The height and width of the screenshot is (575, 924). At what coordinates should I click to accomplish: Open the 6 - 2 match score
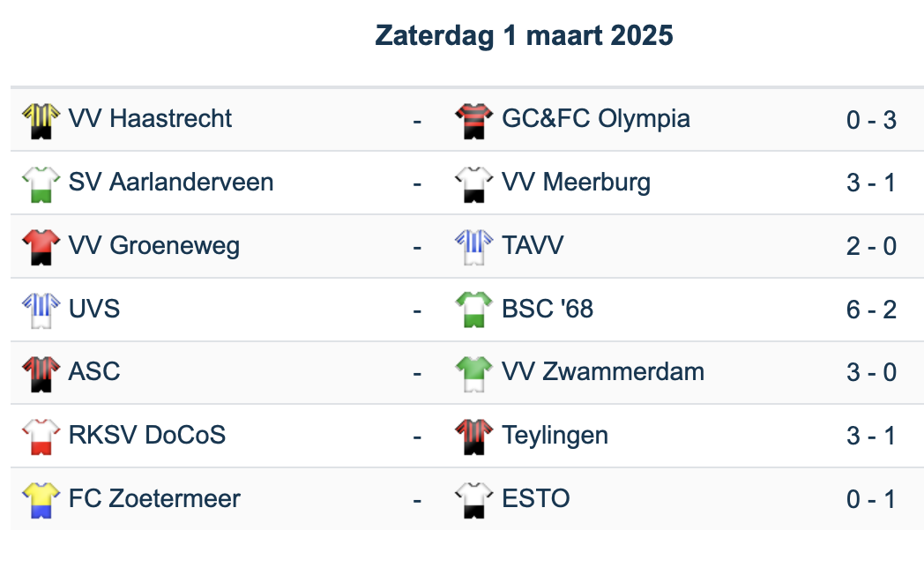(x=871, y=310)
